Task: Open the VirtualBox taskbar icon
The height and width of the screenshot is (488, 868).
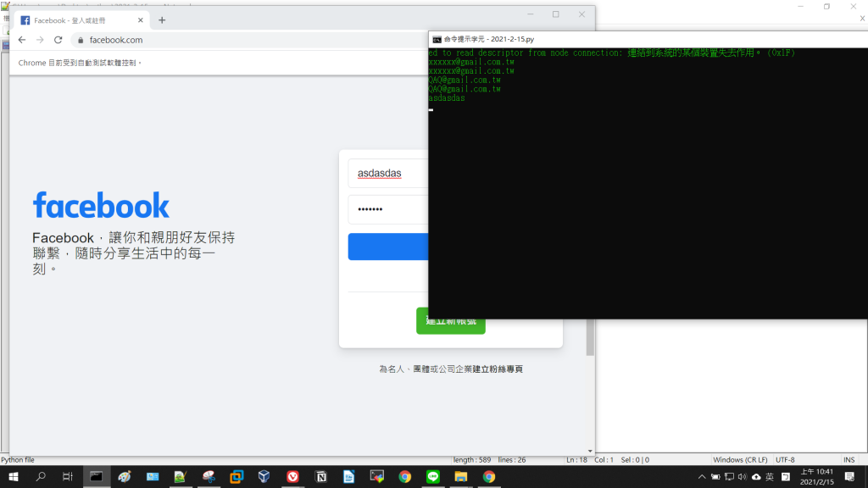Action: click(264, 476)
